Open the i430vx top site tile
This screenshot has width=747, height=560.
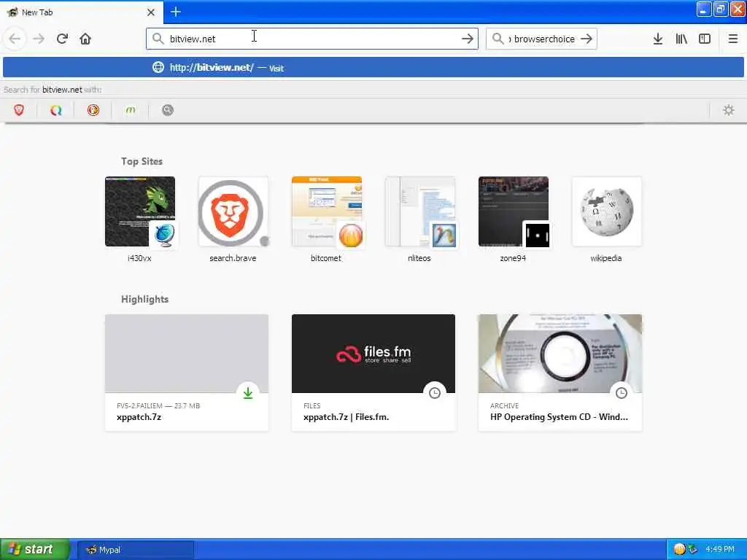click(x=139, y=211)
